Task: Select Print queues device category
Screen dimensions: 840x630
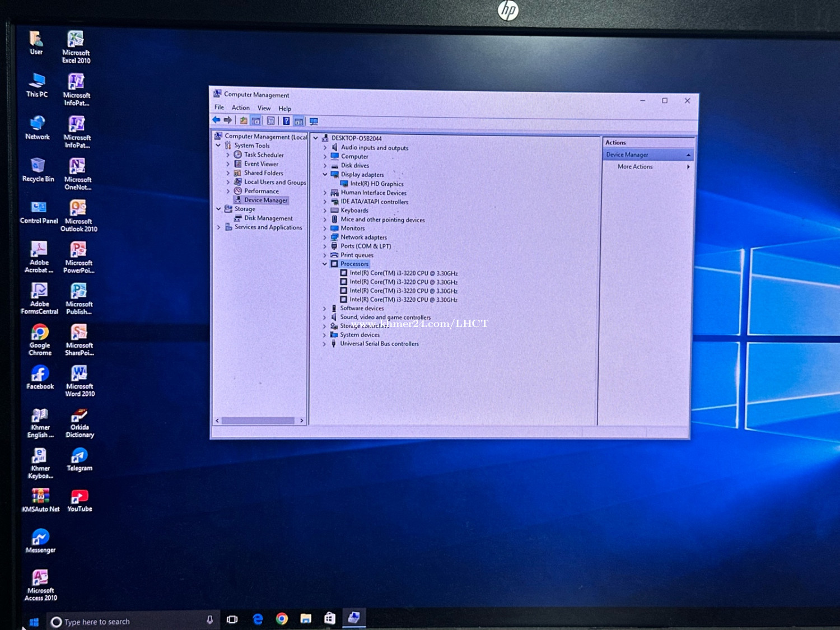Action: pyautogui.click(x=357, y=255)
